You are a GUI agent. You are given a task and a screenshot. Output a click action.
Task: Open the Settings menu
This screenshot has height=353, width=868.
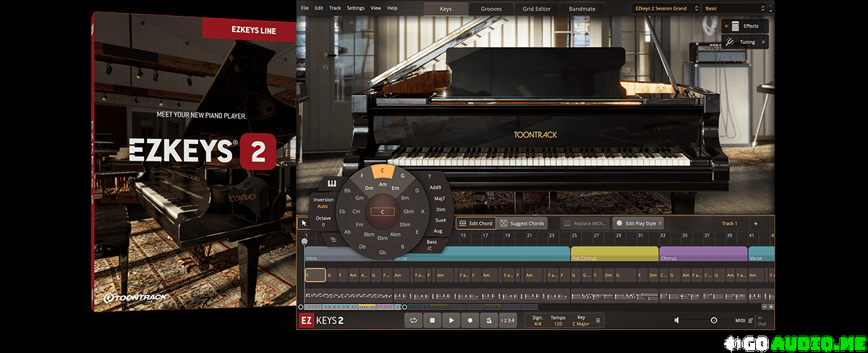(x=356, y=8)
